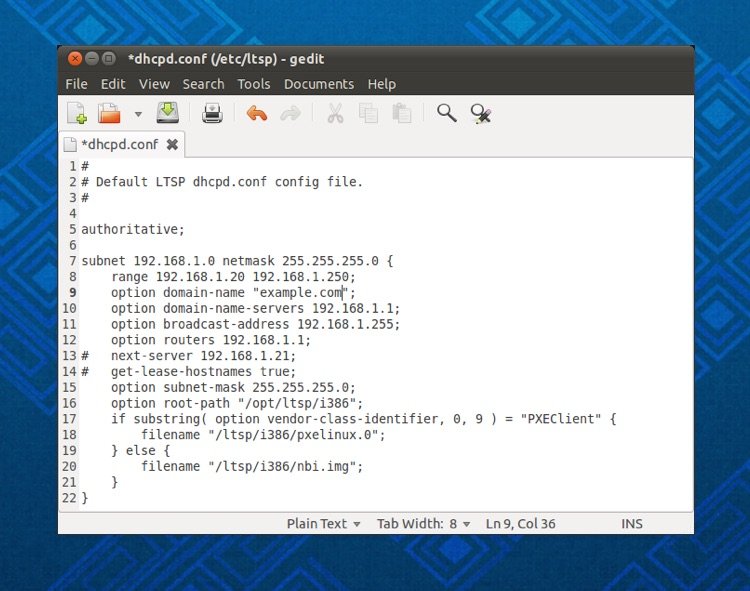Open Find and Replace toolbar icon
Viewport: 750px width, 591px height.
(x=480, y=113)
